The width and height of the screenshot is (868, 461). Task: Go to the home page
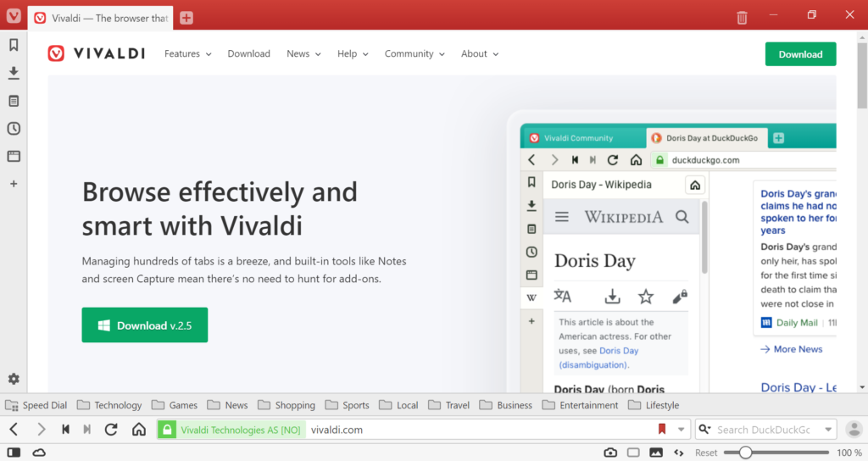point(139,430)
